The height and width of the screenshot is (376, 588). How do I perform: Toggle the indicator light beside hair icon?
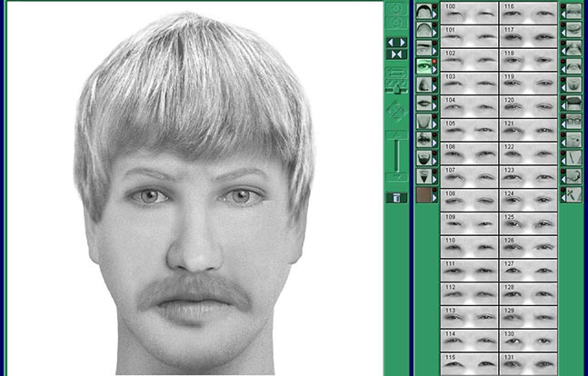point(434,6)
